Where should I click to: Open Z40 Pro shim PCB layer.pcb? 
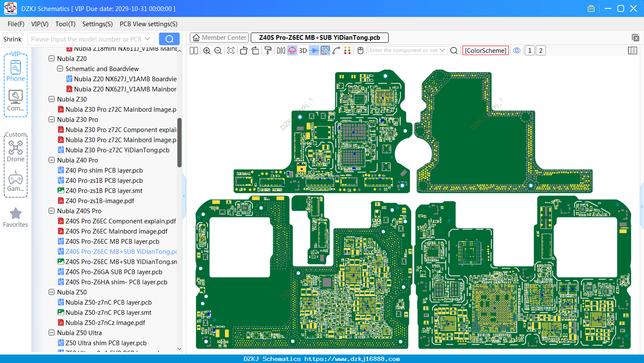click(x=100, y=170)
